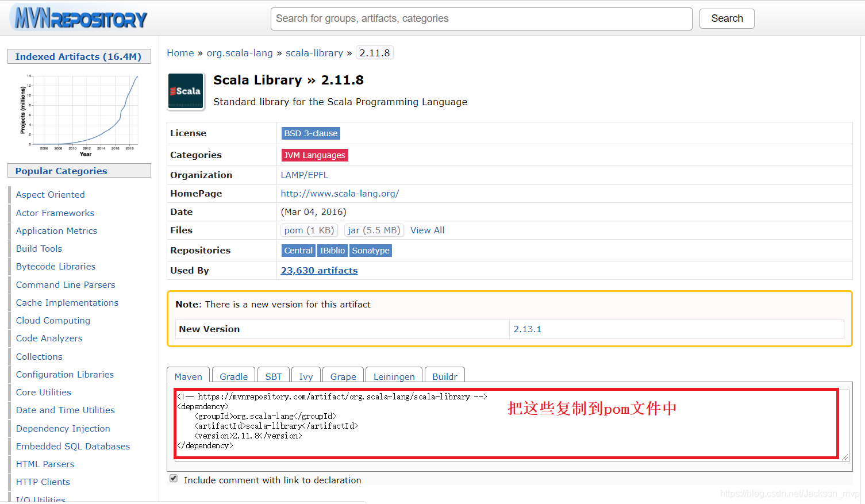Switch to the Maven tab
Image resolution: width=865 pixels, height=504 pixels.
(x=189, y=376)
